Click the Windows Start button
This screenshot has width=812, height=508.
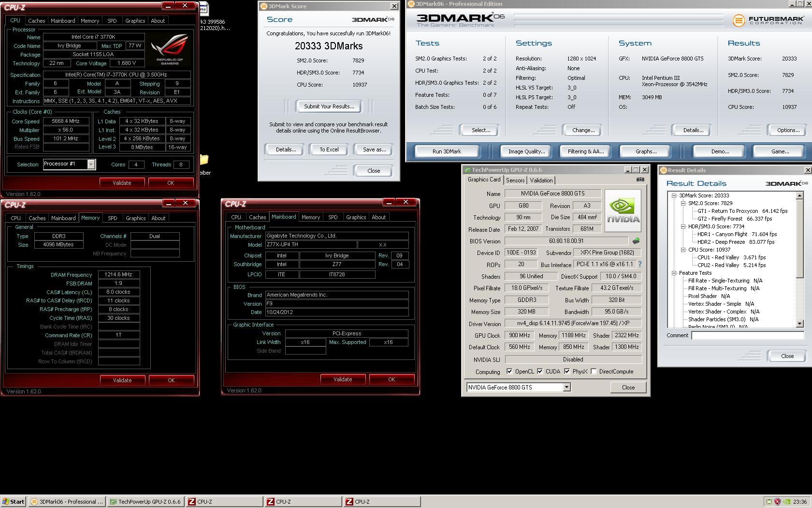click(14, 502)
